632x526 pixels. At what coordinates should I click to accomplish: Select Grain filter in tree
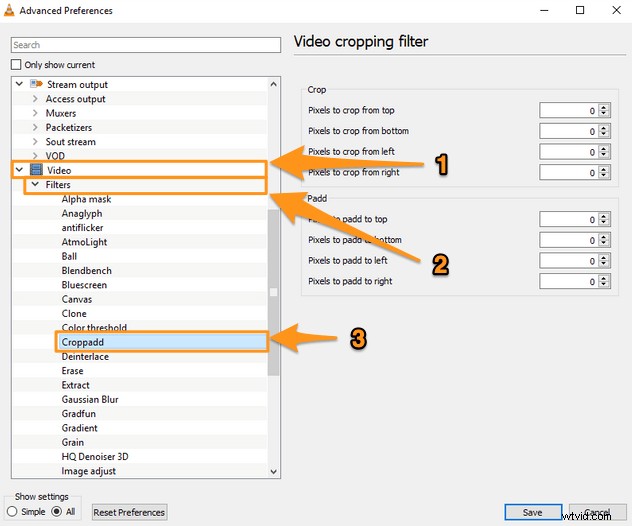[73, 442]
